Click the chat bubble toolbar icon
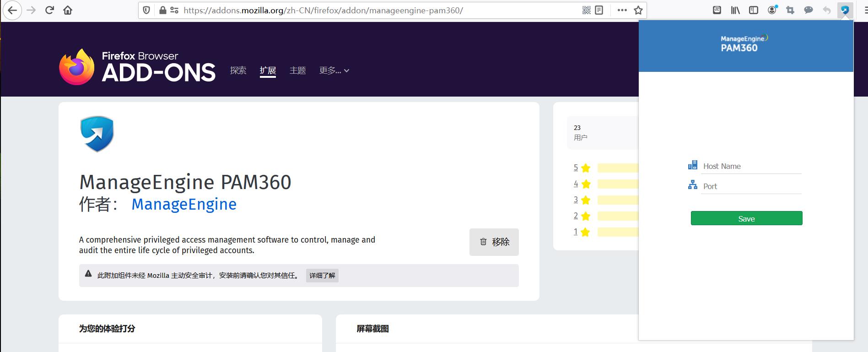868x352 pixels. pyautogui.click(x=809, y=10)
